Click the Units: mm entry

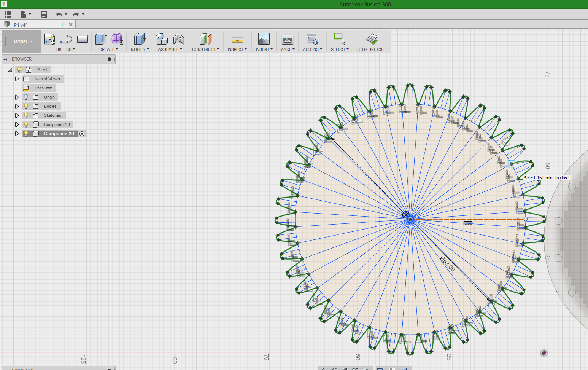click(x=43, y=88)
